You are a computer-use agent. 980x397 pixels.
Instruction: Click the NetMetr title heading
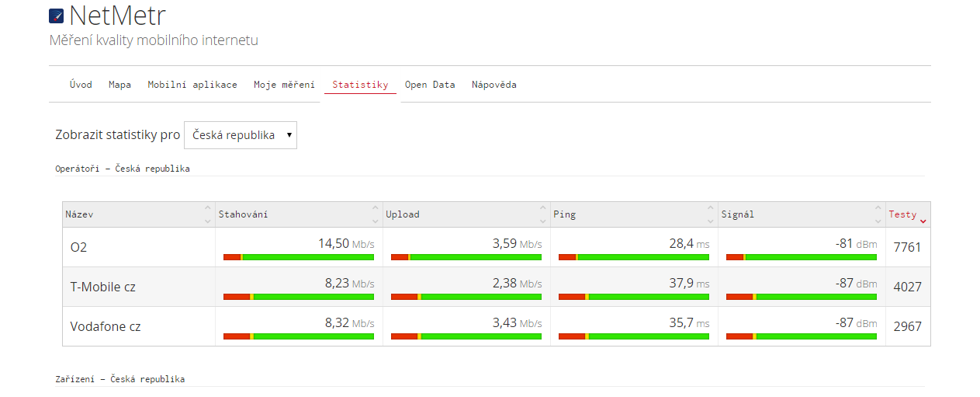[x=117, y=16]
